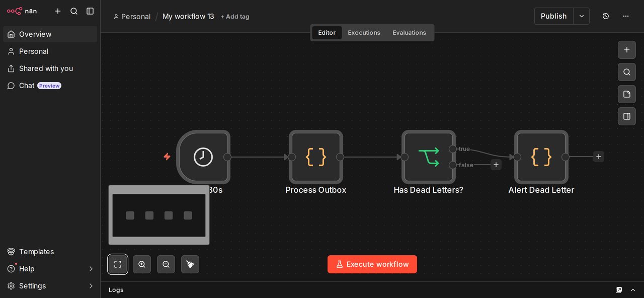
Task: Open Templates
Action: pos(50,252)
